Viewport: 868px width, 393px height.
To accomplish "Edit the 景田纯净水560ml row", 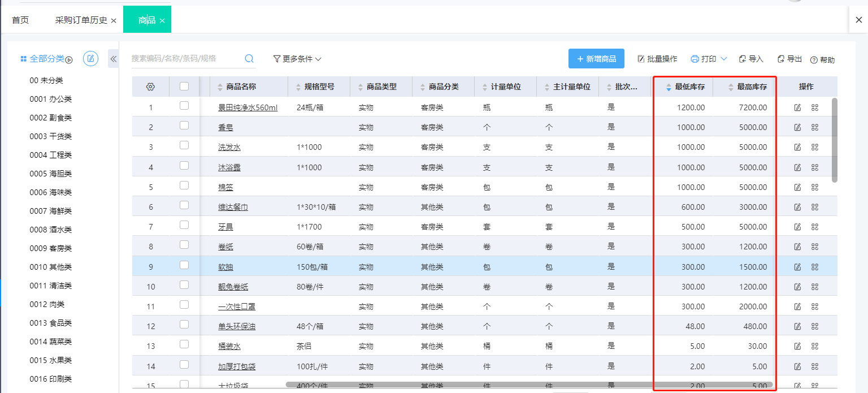I will [x=797, y=107].
